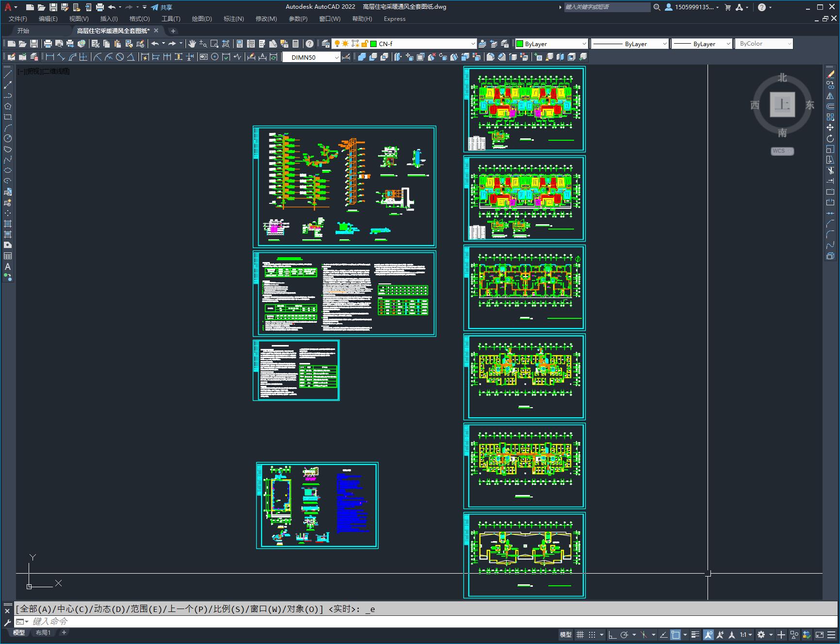The width and height of the screenshot is (840, 644).
Task: Select the Move tool in right toolbar
Action: point(830,128)
